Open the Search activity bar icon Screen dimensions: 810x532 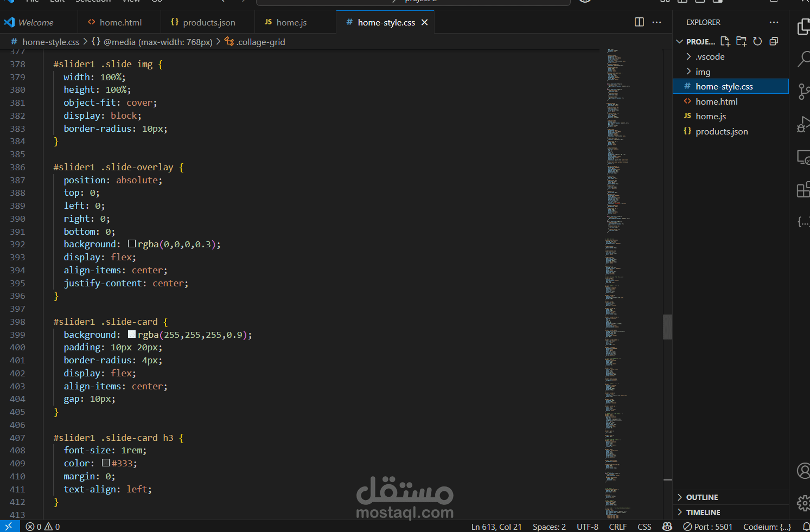coord(803,59)
